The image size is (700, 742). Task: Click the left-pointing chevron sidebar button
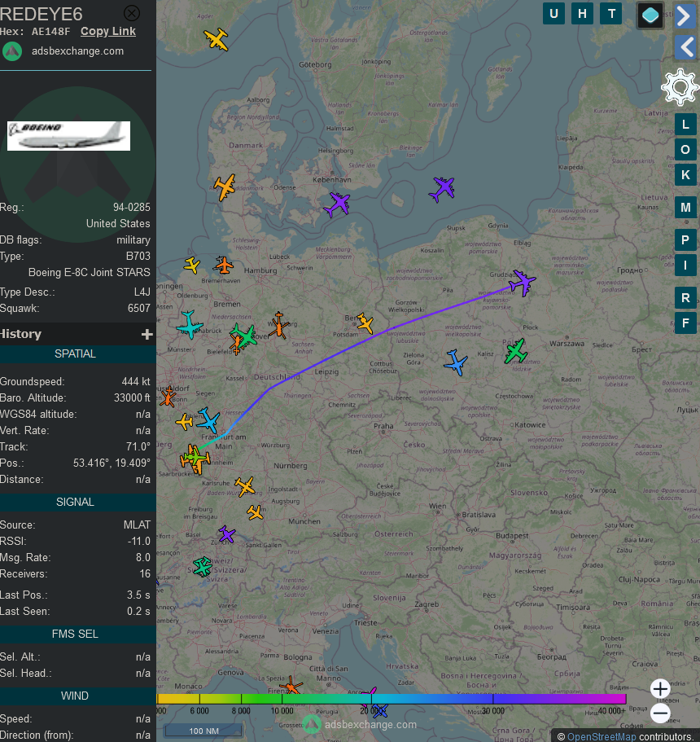[x=685, y=47]
